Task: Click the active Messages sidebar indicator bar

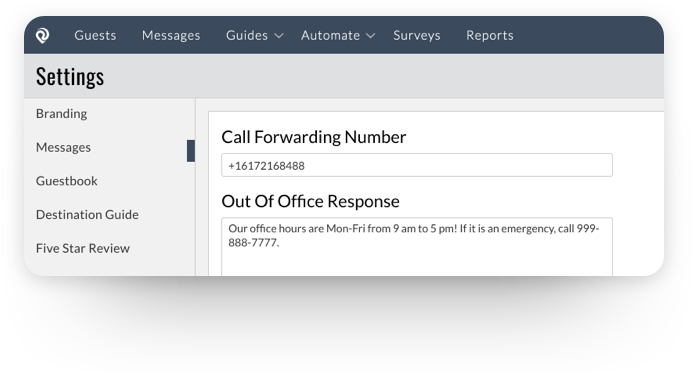Action: tap(191, 151)
